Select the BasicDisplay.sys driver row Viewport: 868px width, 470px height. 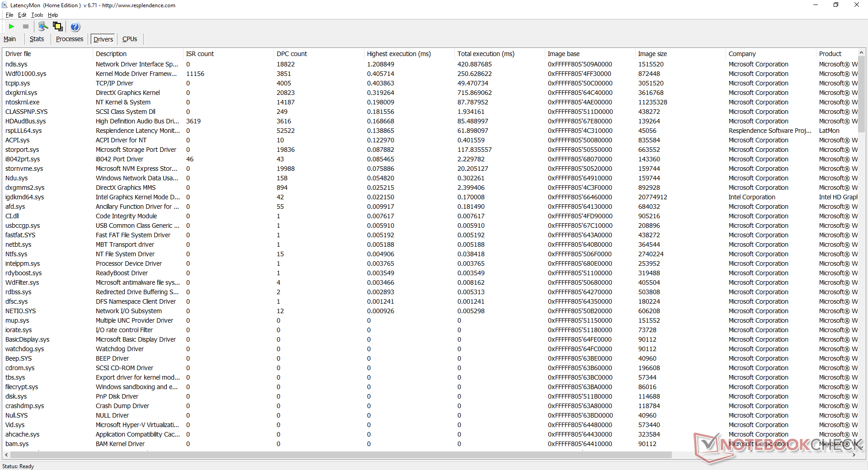(x=430, y=339)
